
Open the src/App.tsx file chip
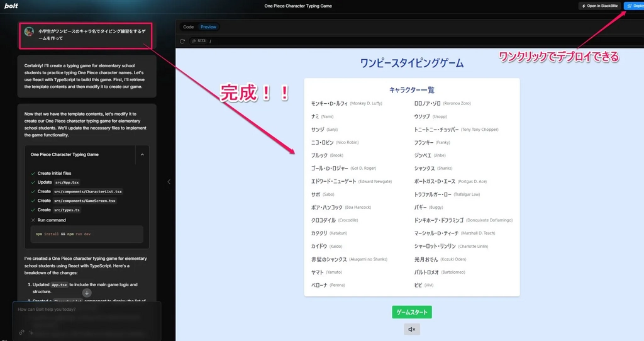pos(67,182)
